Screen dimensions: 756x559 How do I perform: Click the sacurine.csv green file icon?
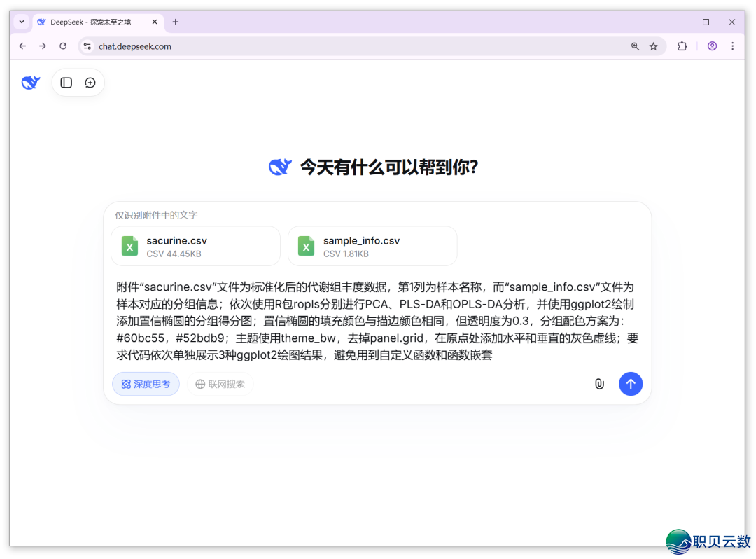[x=129, y=246]
